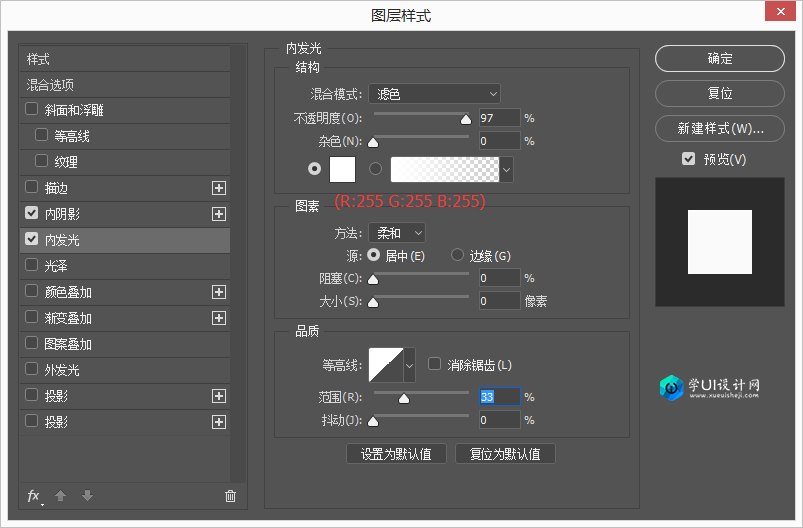Add another 内阴影 effect with plus icon

point(219,214)
